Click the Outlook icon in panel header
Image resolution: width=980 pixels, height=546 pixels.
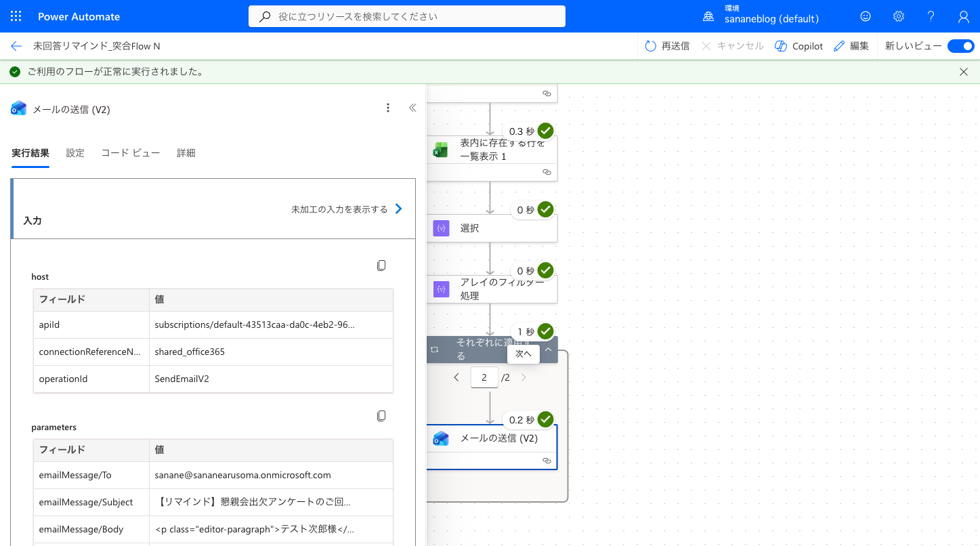(x=19, y=108)
